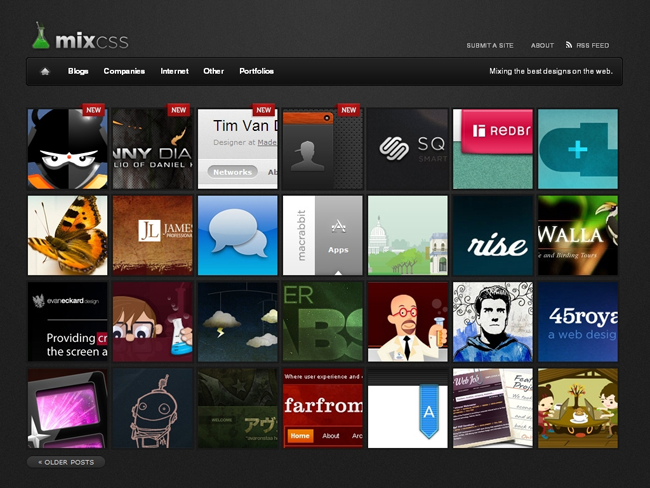
Task: Open the Portfolios category
Action: pos(256,71)
